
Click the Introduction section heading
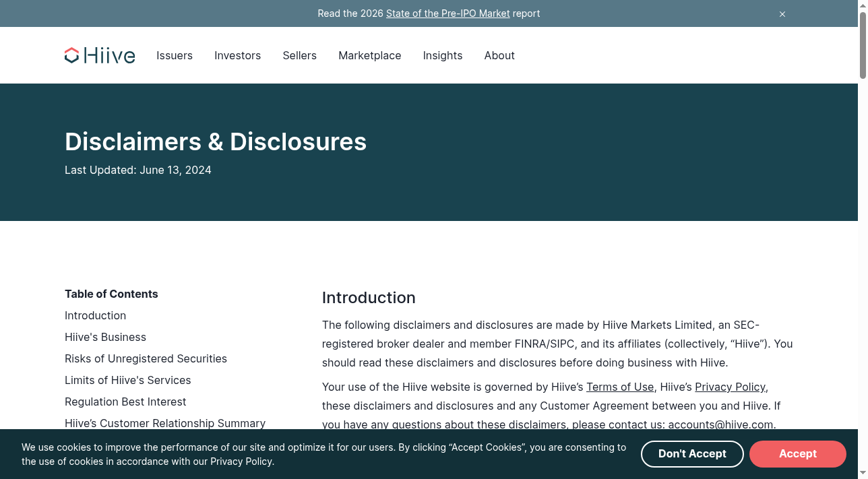369,298
